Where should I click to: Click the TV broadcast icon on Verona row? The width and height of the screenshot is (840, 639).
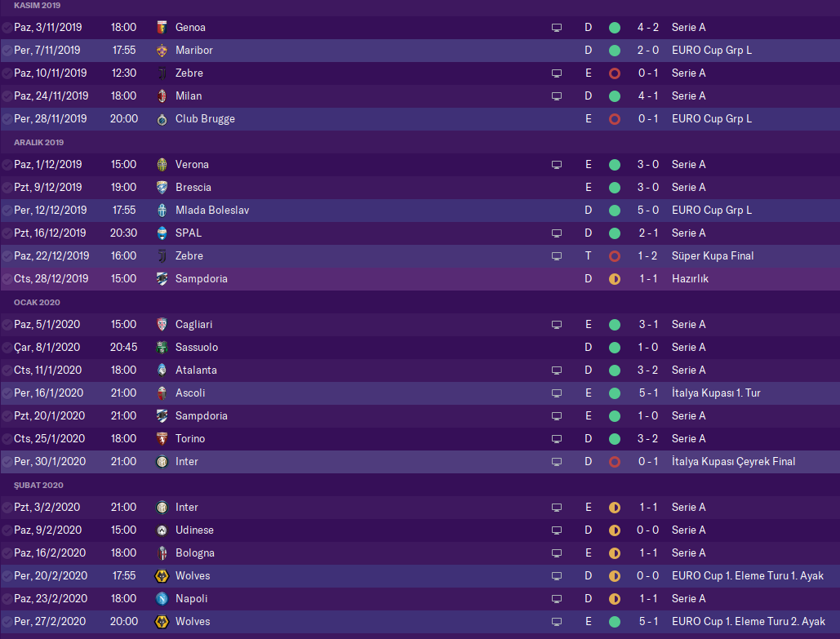(x=557, y=164)
